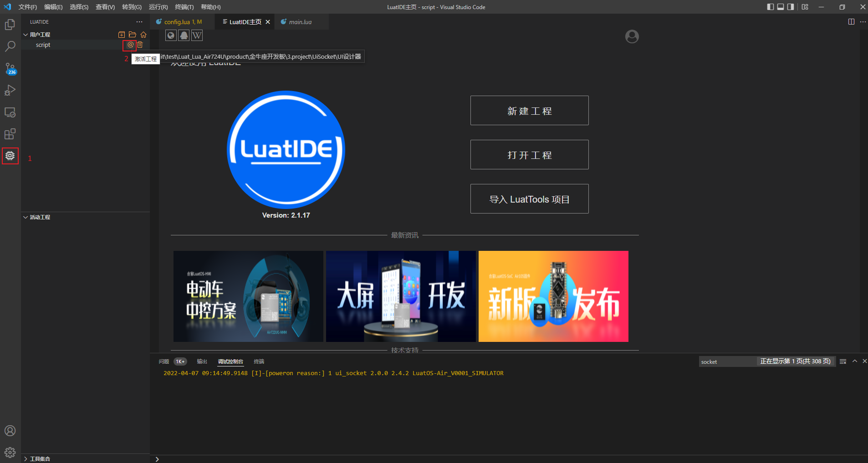Click the QQ penguin icon on LuatIDE homepage
Viewport: 868px width, 463px height.
(184, 36)
